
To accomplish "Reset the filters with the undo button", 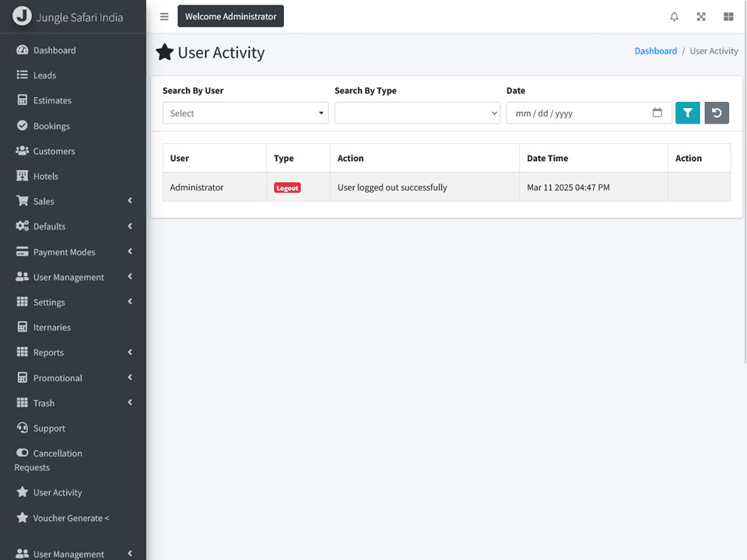I will tap(717, 113).
